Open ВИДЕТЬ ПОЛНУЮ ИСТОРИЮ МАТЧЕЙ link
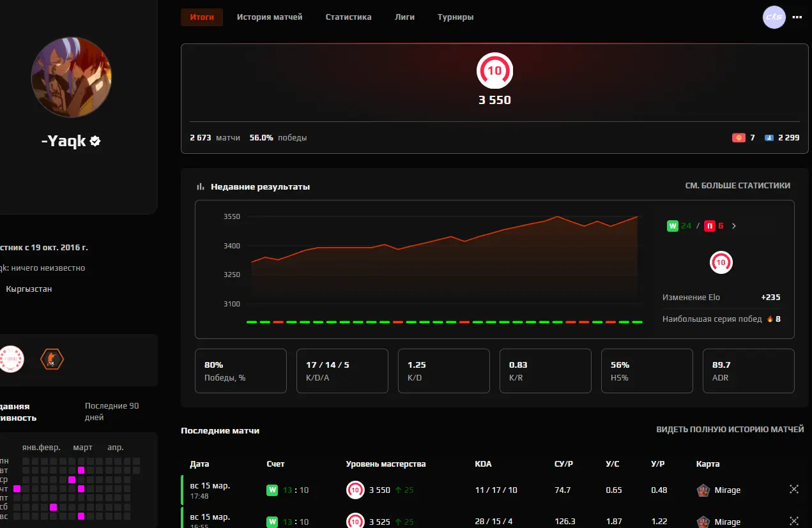Viewport: 812px width, 528px height. point(730,430)
